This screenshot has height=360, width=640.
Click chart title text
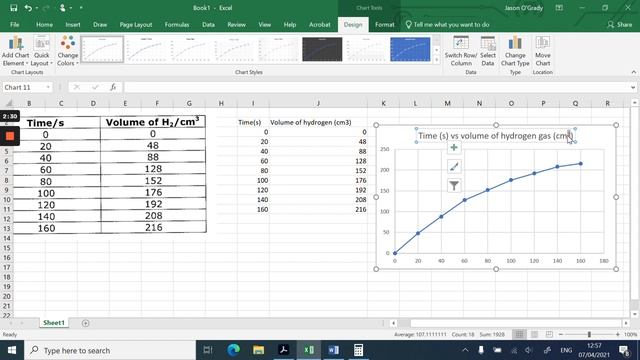496,136
